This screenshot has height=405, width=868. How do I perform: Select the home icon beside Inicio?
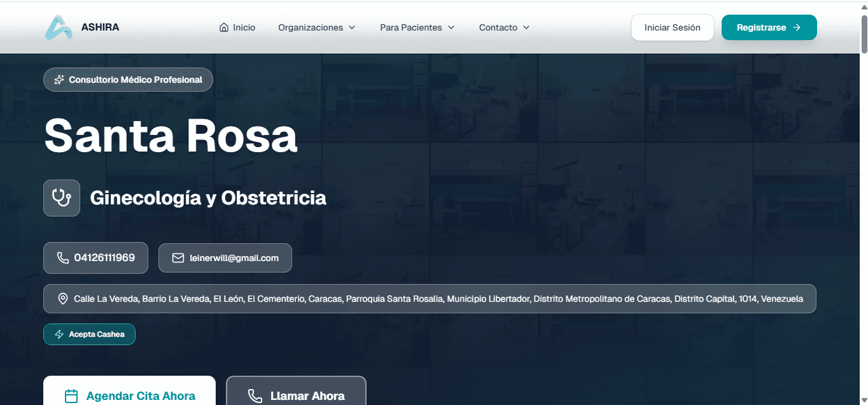(223, 27)
